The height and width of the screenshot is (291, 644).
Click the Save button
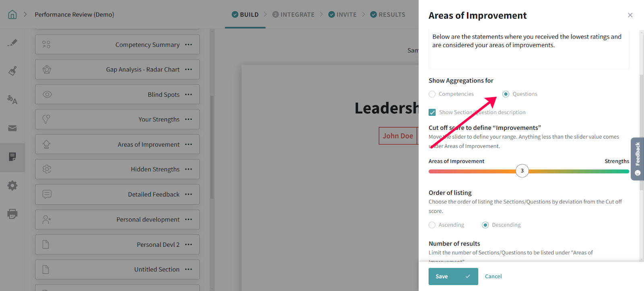click(453, 277)
